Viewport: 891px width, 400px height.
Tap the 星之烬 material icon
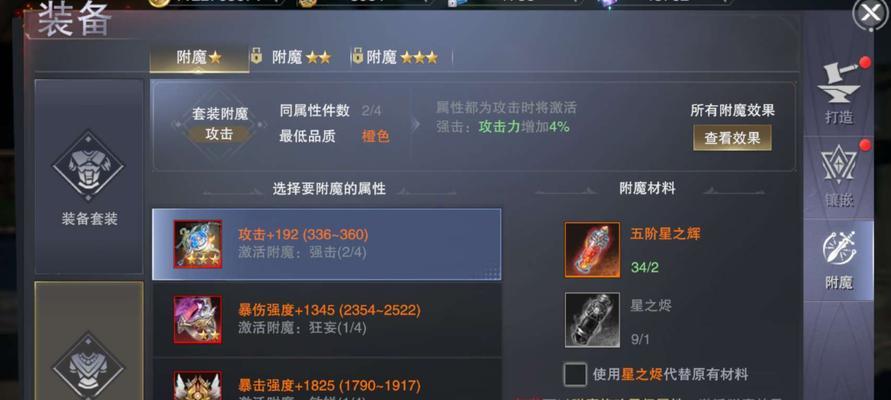[x=592, y=319]
